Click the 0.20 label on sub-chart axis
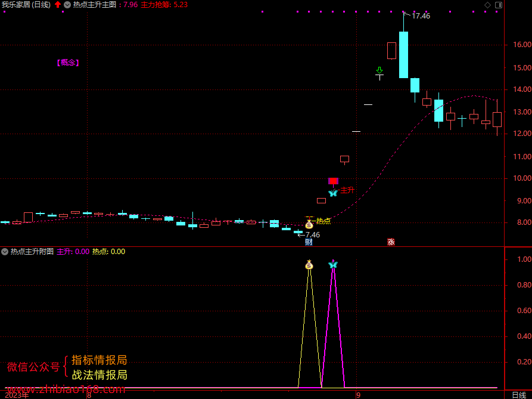Image resolution: width=532 pixels, height=399 pixels. click(524, 361)
